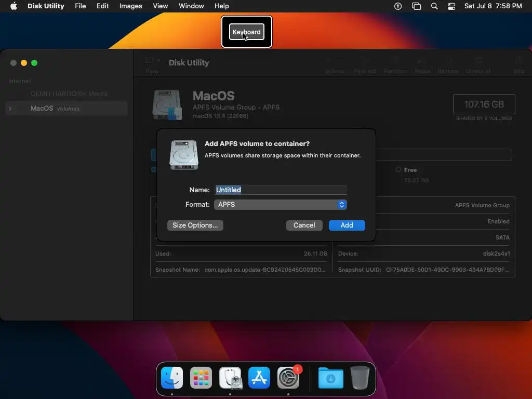Viewport: 532px width, 399px height.
Task: Click the green zoom window button
Action: tap(34, 63)
